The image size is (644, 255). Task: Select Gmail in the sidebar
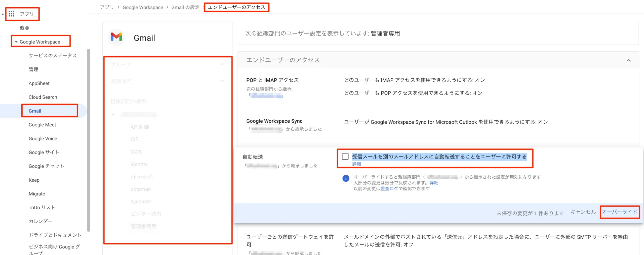coord(35,111)
